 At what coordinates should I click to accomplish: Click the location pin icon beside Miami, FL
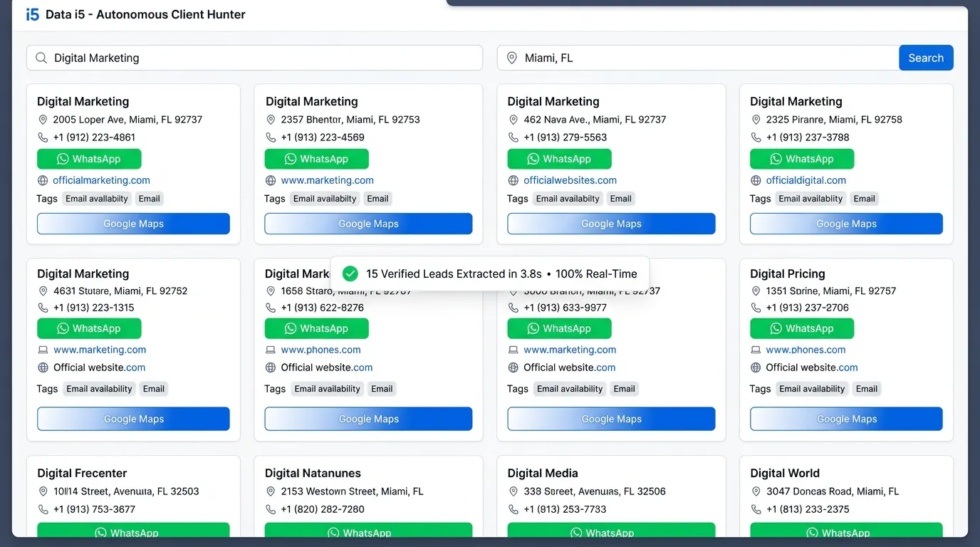point(511,58)
